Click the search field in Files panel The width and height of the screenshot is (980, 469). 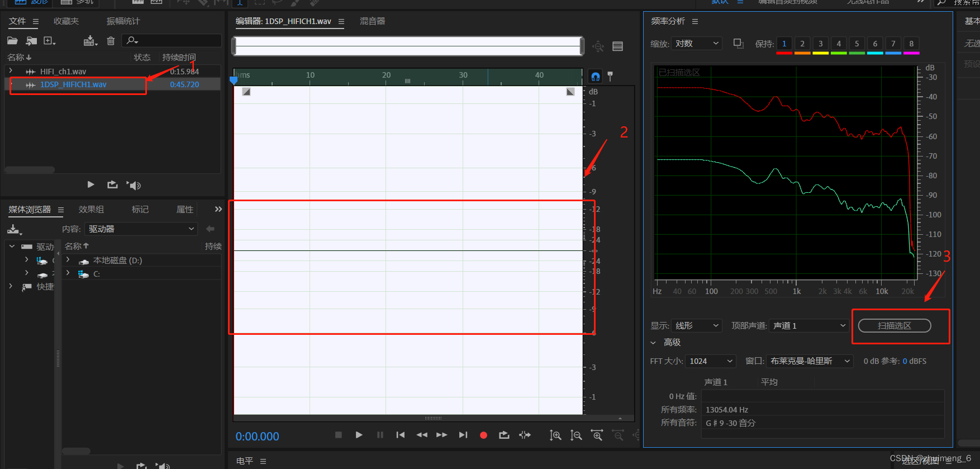(172, 40)
